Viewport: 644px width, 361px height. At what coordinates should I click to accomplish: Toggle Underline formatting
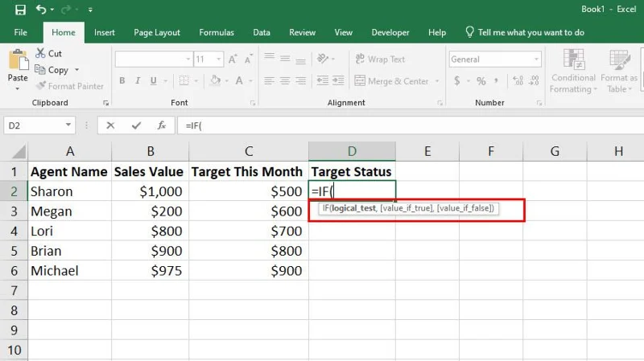click(153, 81)
